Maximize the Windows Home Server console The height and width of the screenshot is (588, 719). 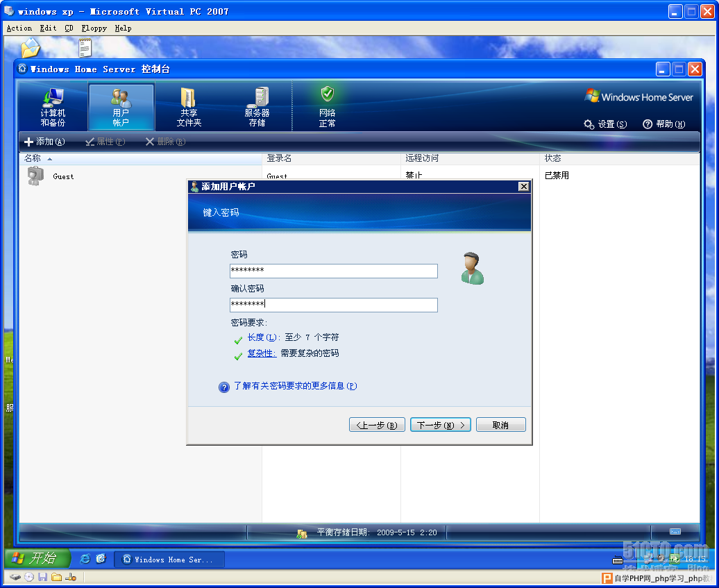tap(679, 69)
